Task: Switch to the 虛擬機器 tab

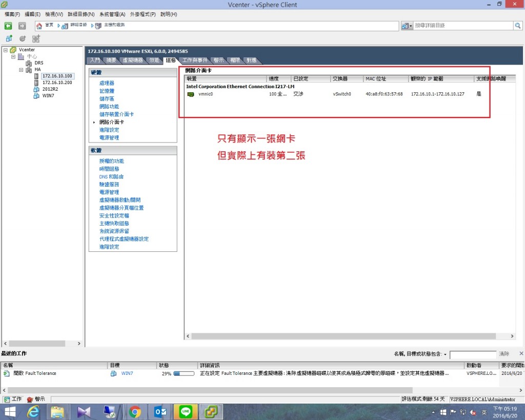Action: [x=133, y=61]
